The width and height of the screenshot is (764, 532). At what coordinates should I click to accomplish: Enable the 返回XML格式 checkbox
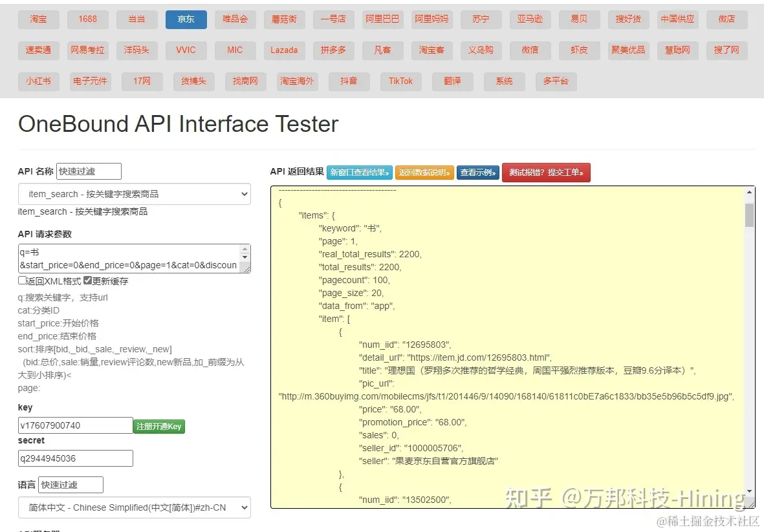(22, 281)
